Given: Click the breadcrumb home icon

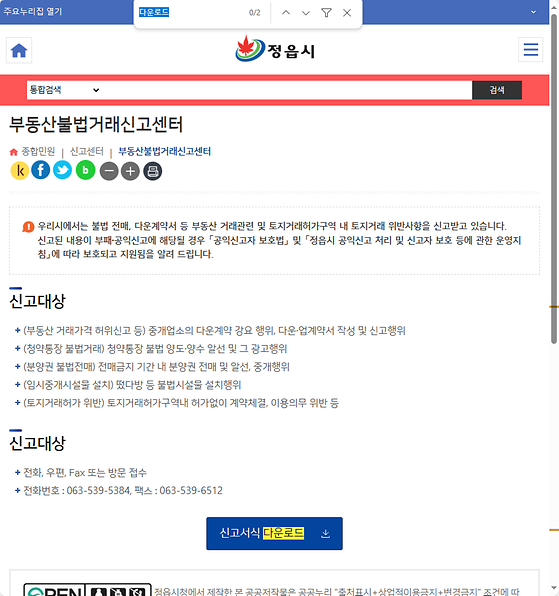Looking at the screenshot, I should (14, 152).
